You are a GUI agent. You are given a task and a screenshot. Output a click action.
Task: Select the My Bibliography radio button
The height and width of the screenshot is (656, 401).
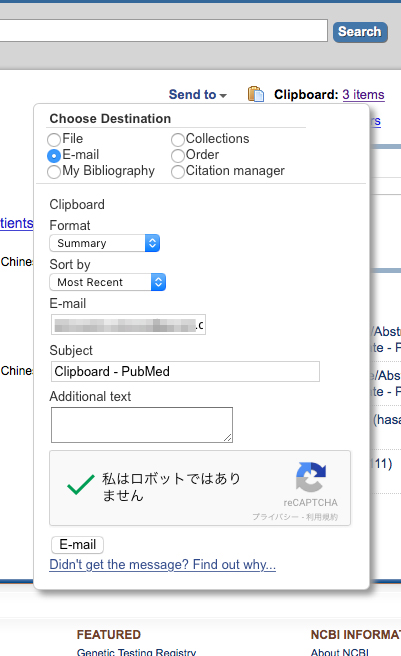(54, 172)
